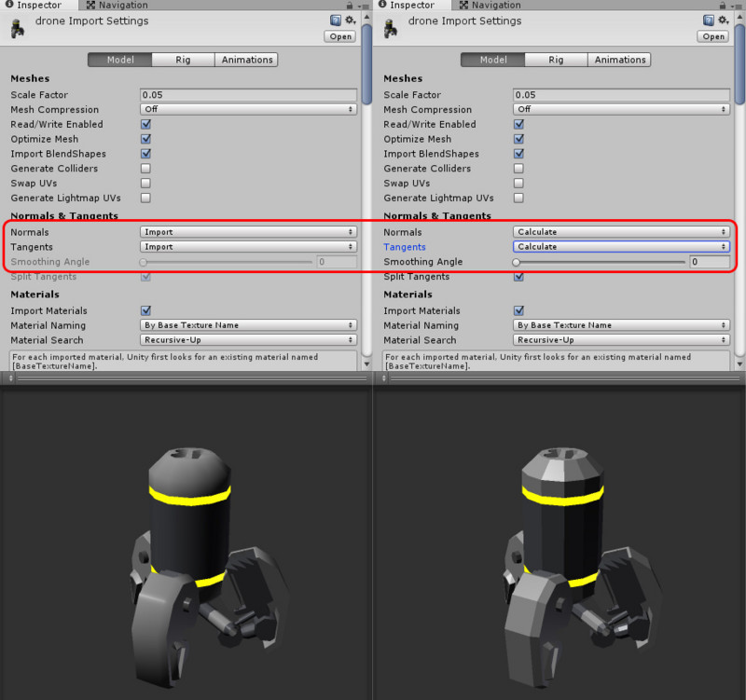Click Open button in right inspector
Viewport: 746px width, 700px height.
tap(713, 36)
